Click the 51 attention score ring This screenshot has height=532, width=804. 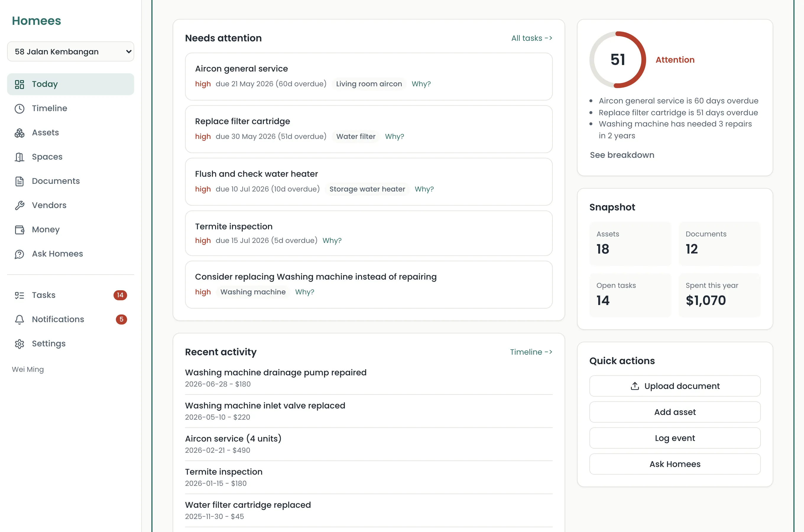pos(618,60)
